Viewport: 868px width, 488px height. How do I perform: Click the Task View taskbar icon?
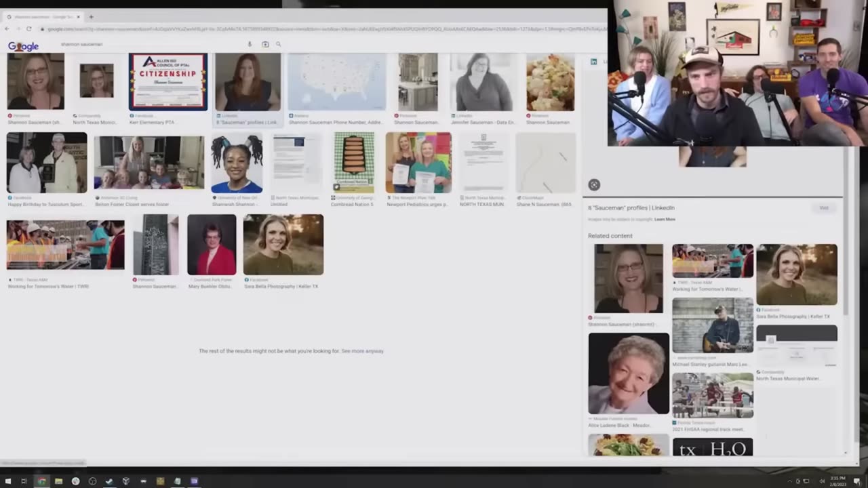click(24, 481)
